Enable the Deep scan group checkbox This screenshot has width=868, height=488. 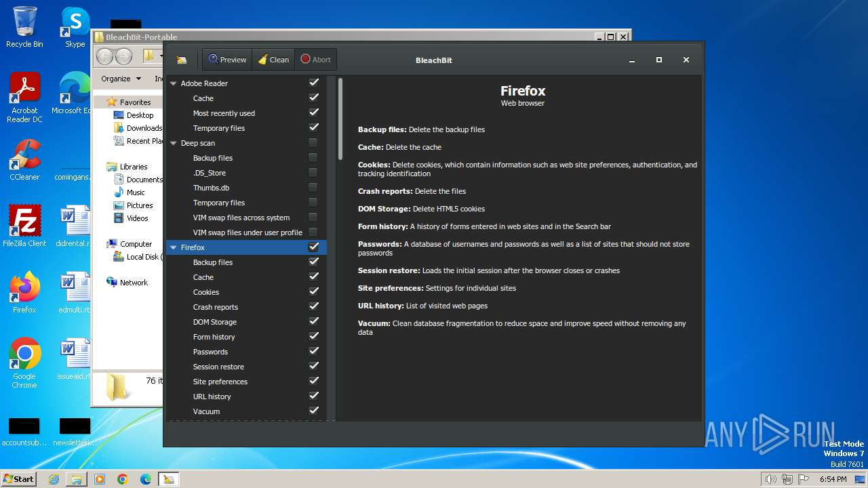(313, 142)
